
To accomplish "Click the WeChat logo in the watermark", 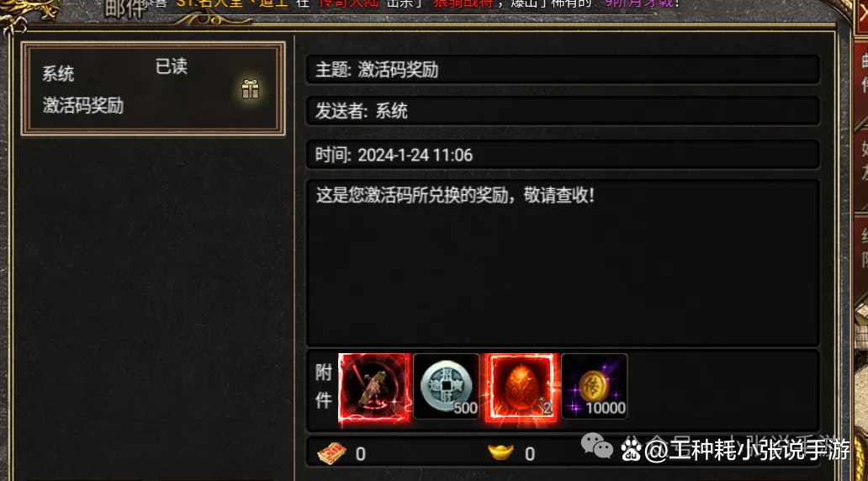I will [x=597, y=447].
